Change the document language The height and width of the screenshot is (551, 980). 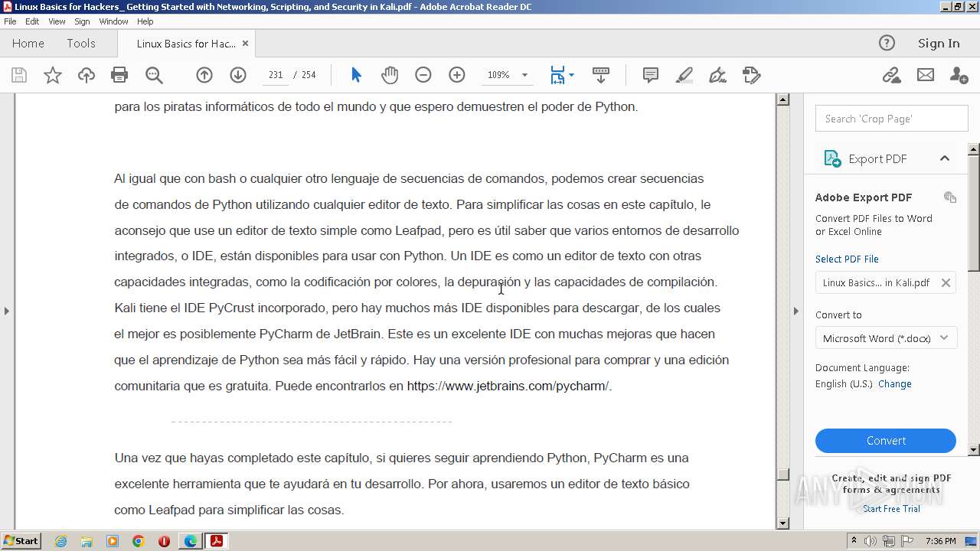point(895,384)
